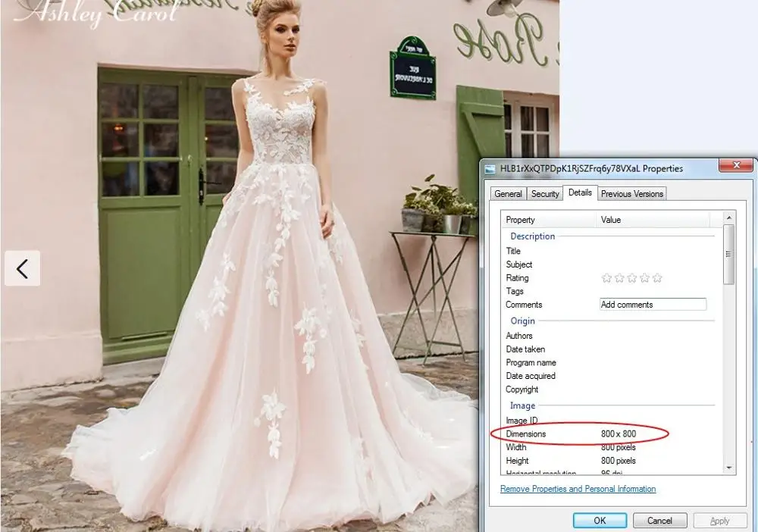
Task: Go to the previous product image arrow
Action: (22, 268)
